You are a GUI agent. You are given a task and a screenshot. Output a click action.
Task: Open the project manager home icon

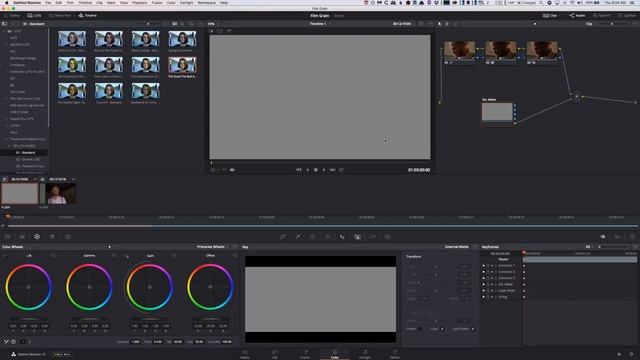pos(619,354)
